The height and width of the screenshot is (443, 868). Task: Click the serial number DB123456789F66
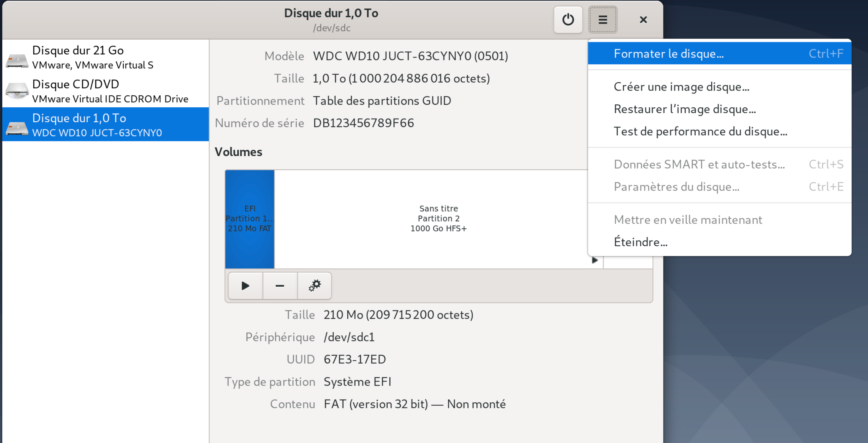[363, 123]
